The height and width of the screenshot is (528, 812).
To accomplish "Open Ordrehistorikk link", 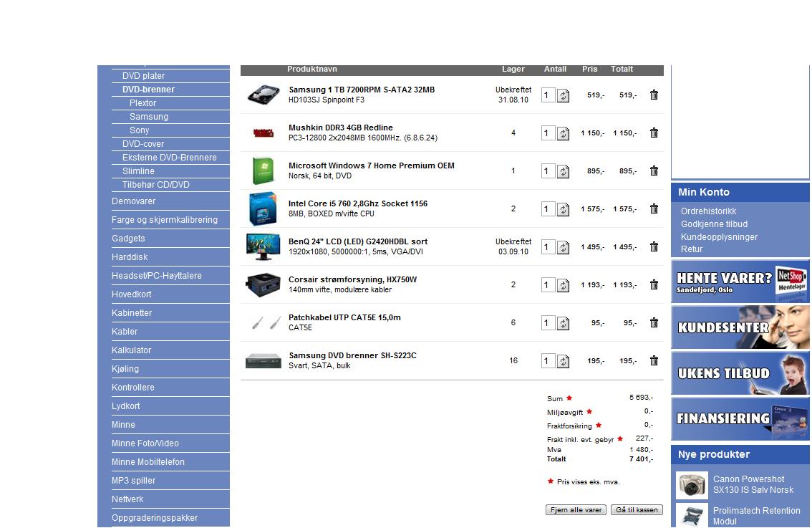I will [708, 211].
